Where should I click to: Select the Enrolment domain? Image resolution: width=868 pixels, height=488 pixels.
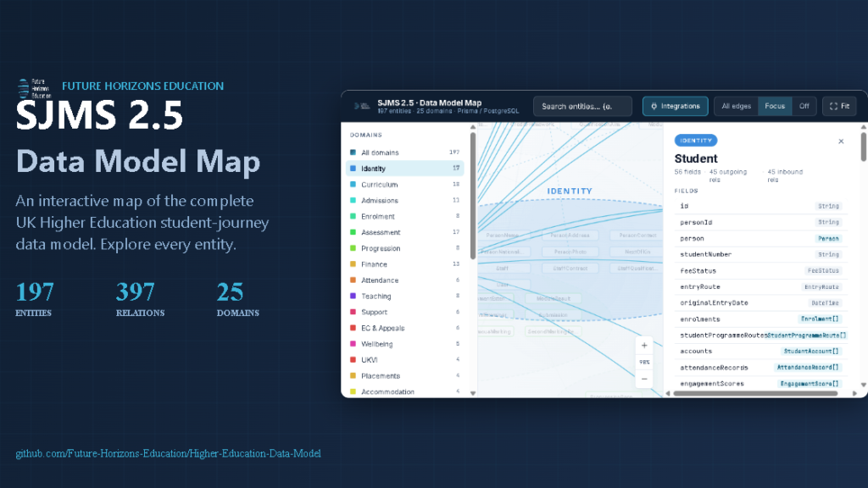tap(404, 216)
